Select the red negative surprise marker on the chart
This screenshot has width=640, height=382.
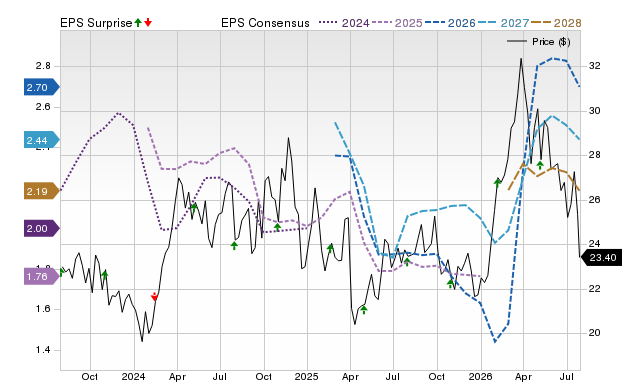point(154,297)
